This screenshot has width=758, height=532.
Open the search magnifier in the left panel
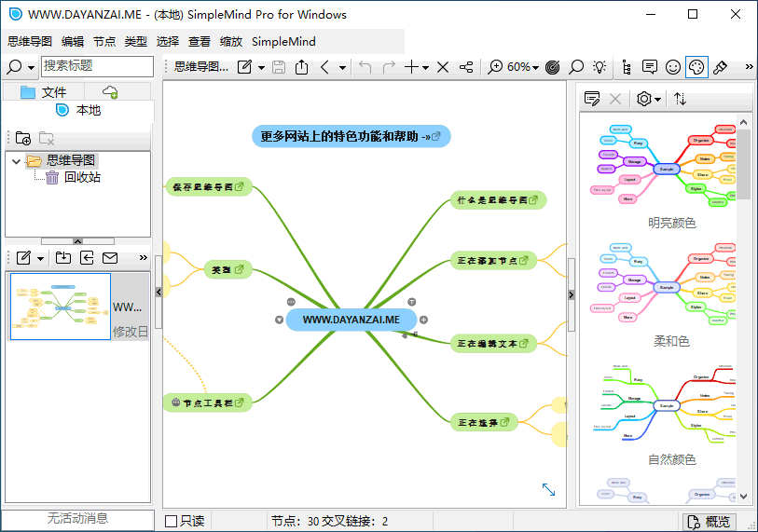[15, 67]
